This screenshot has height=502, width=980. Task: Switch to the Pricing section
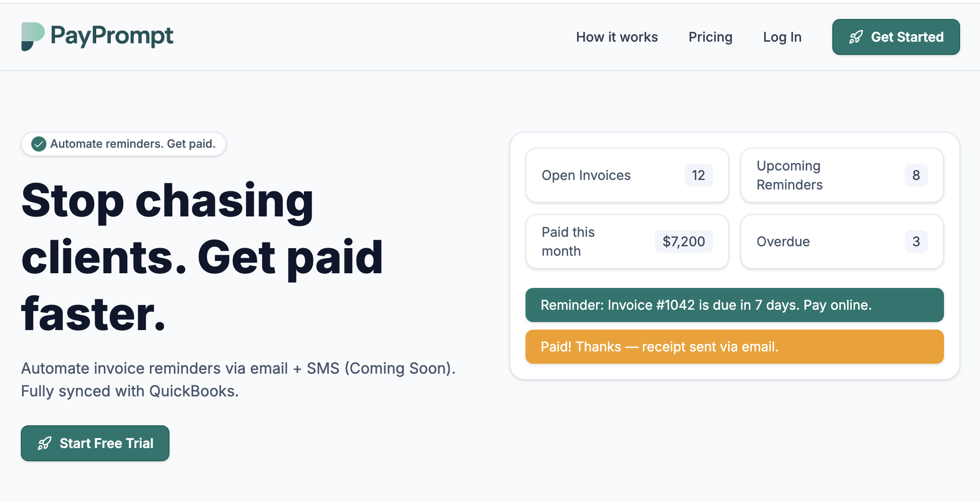pos(711,37)
